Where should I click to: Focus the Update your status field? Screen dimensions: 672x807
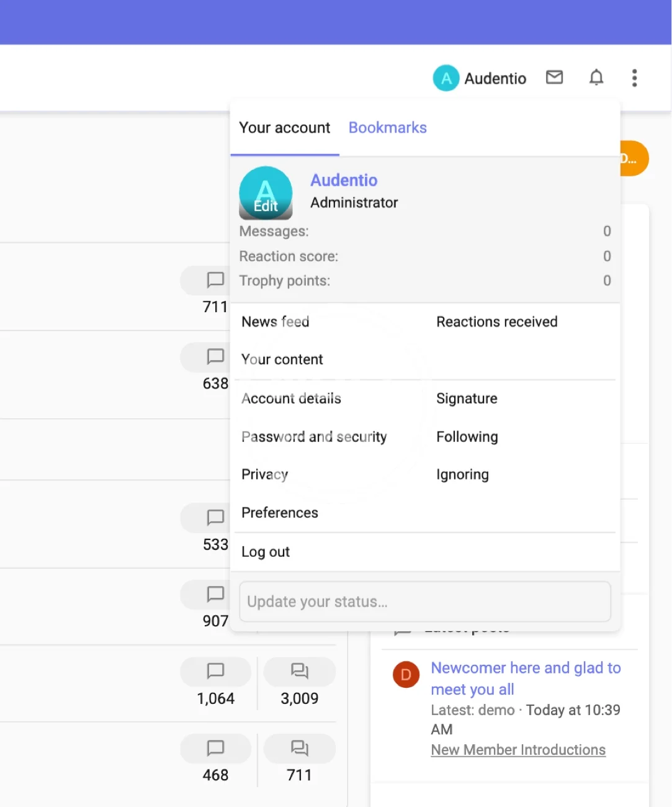coord(425,602)
